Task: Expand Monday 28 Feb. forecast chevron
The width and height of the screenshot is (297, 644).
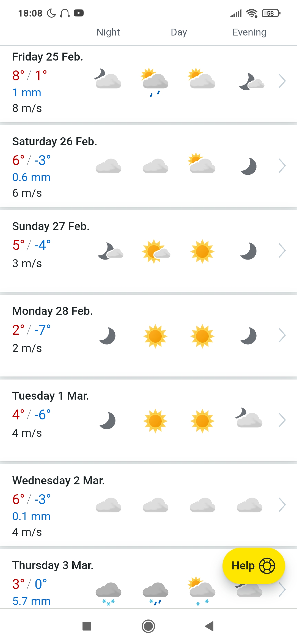Action: tap(282, 335)
